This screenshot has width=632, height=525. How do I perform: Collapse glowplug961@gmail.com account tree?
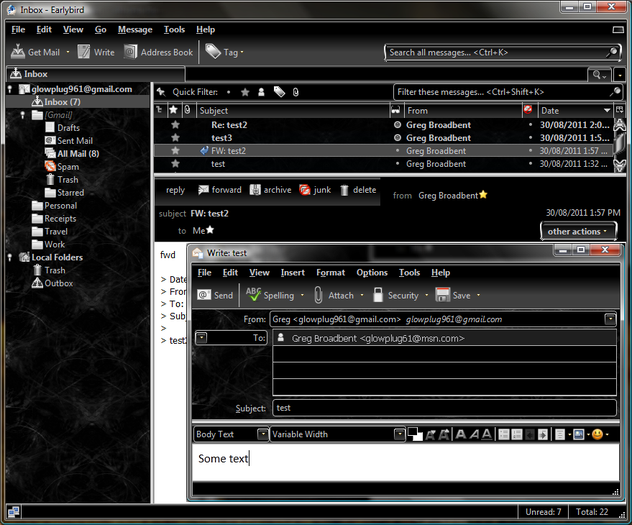pos(10,89)
